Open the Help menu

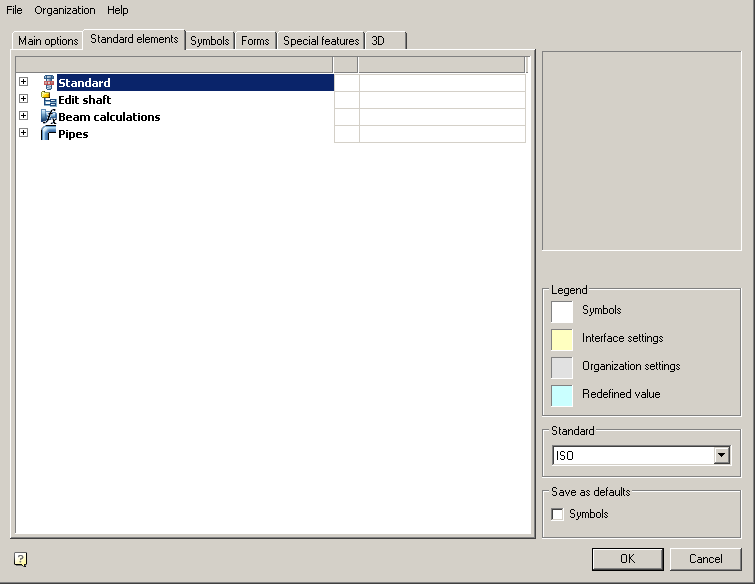tap(117, 10)
